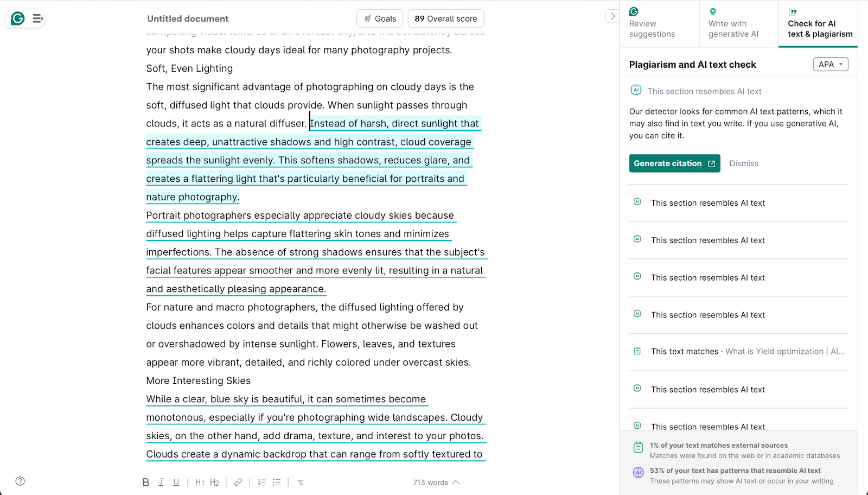Screen dimensions: 868x495
Task: Click the Untitled document title field
Action: click(188, 18)
